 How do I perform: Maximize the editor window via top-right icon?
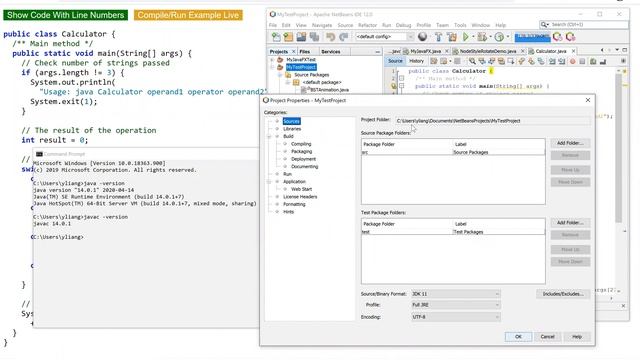[x=624, y=50]
